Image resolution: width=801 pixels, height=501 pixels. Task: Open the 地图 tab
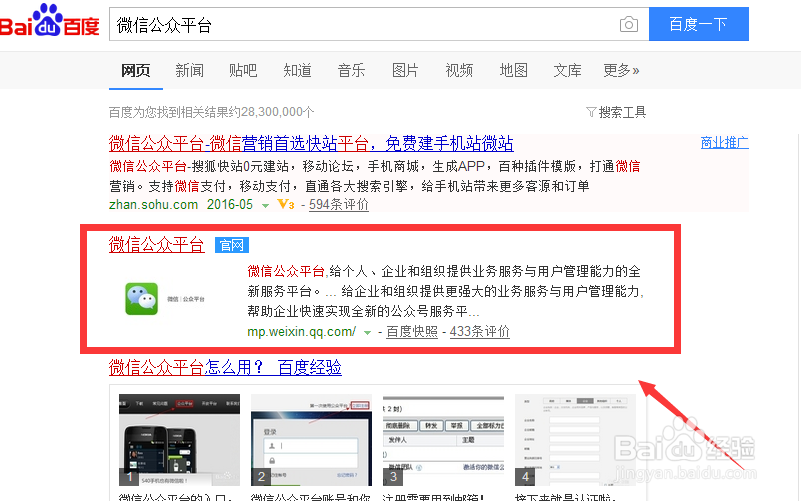[513, 70]
